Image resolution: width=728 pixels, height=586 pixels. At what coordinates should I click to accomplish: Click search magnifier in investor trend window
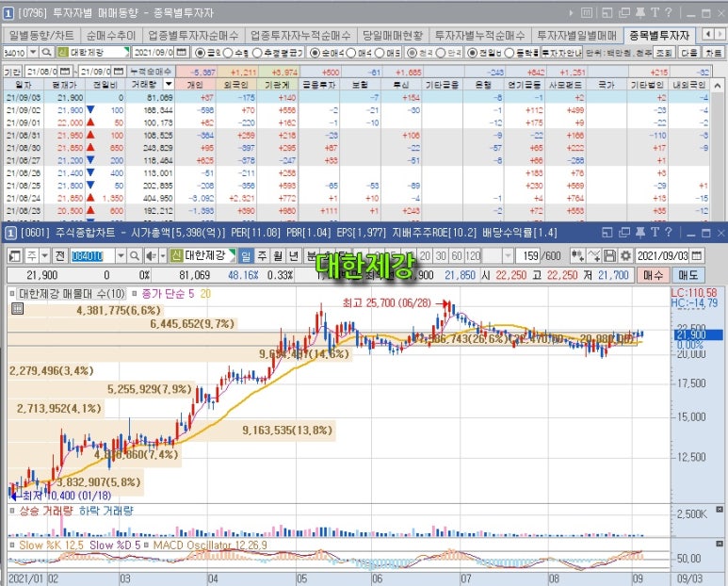coord(46,53)
